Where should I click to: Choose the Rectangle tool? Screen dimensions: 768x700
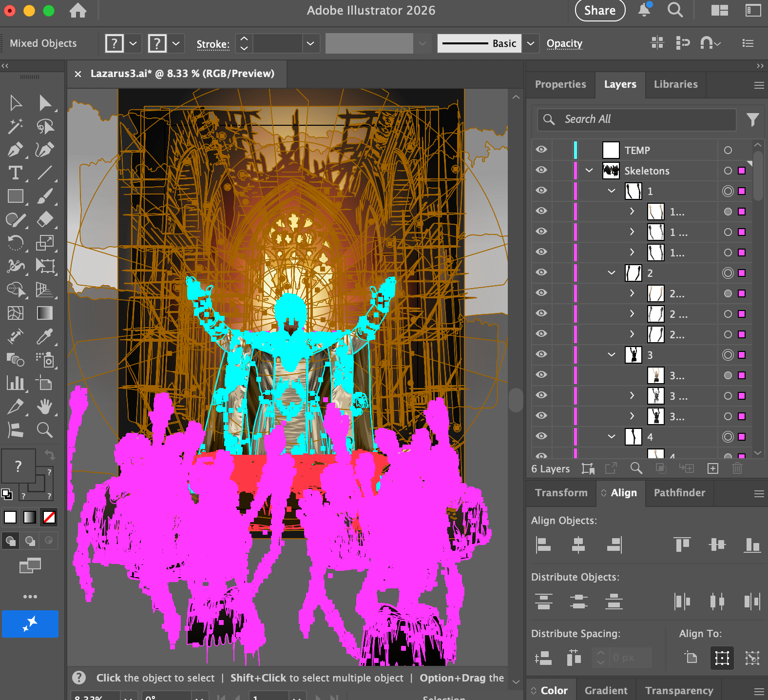pyautogui.click(x=16, y=196)
